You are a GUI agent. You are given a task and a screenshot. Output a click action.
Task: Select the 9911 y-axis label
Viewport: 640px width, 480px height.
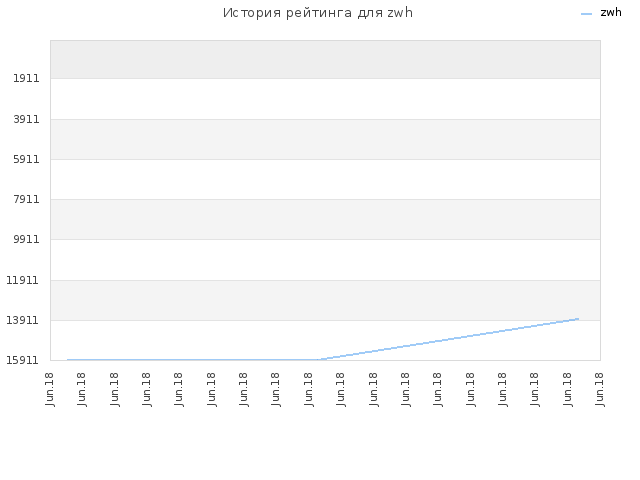(x=26, y=239)
